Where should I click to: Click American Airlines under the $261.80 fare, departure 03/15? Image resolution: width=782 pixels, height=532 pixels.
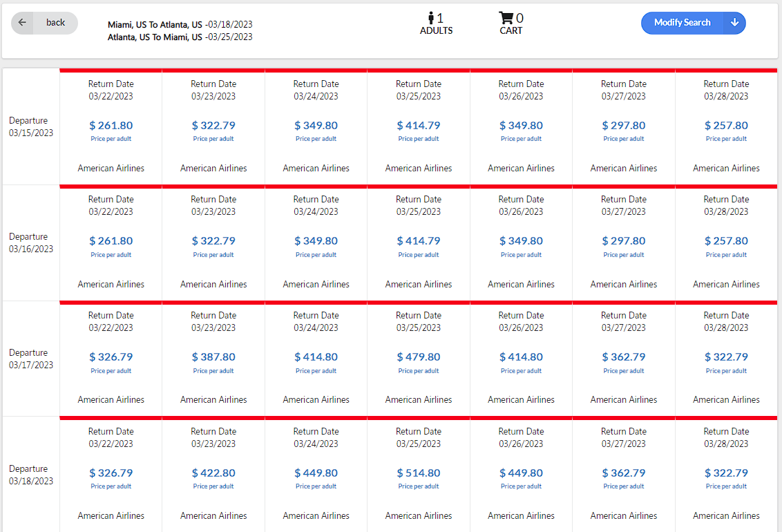tap(111, 169)
